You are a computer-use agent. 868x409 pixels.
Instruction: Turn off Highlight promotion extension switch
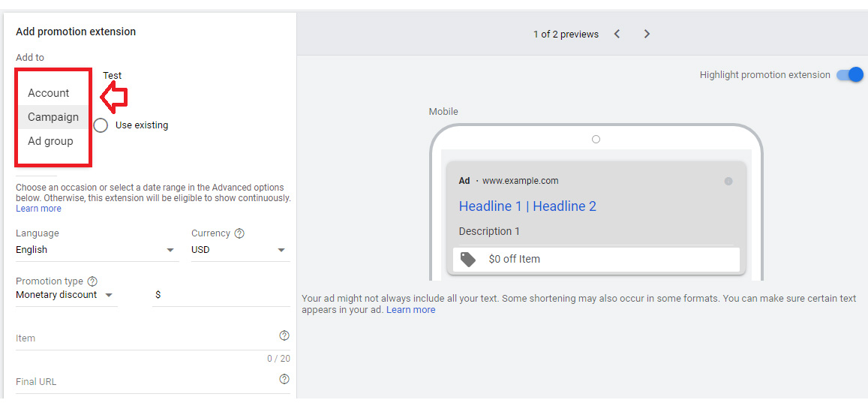[x=850, y=75]
